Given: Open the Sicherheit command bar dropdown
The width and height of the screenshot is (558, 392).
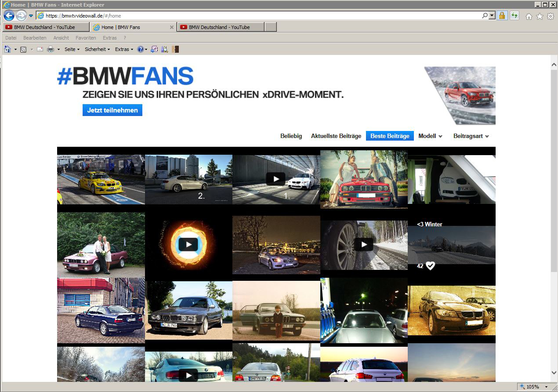Looking at the screenshot, I should click(97, 49).
